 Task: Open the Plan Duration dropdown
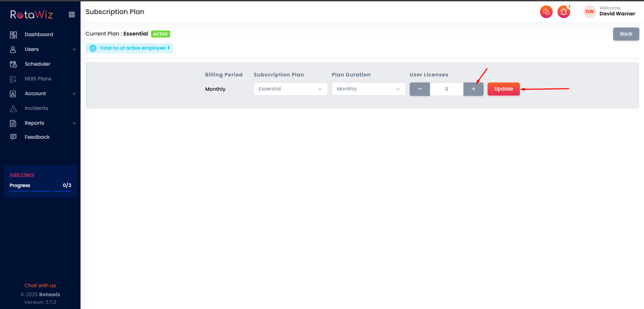(368, 89)
